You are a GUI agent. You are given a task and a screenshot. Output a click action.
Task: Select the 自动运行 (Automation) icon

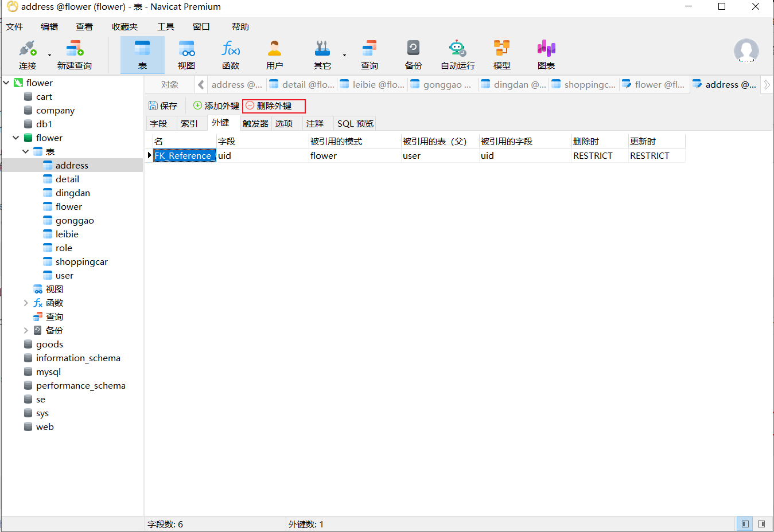point(457,54)
